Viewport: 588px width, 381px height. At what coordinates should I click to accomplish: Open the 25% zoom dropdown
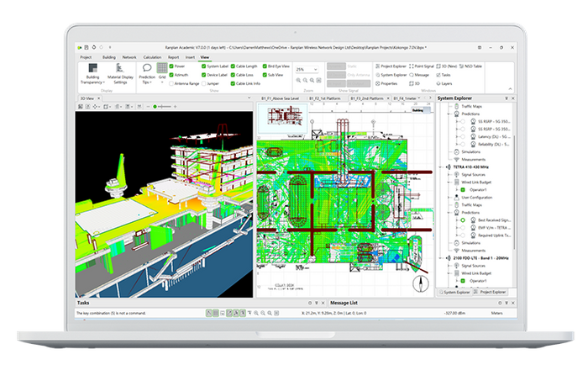click(x=315, y=70)
